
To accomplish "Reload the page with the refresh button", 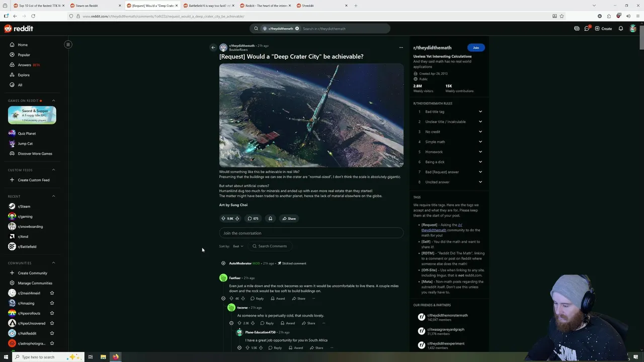I will 33,16.
